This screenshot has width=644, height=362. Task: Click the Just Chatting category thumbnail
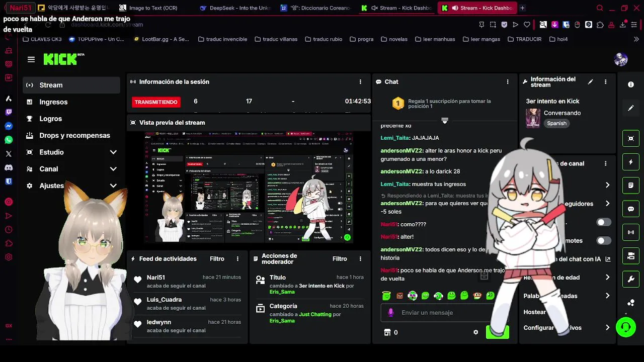tap(533, 118)
